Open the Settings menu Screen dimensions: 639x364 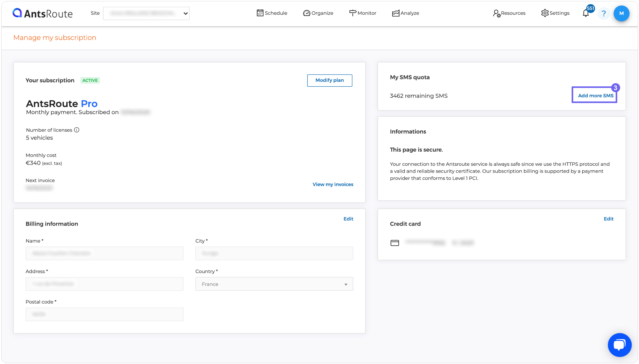[555, 13]
